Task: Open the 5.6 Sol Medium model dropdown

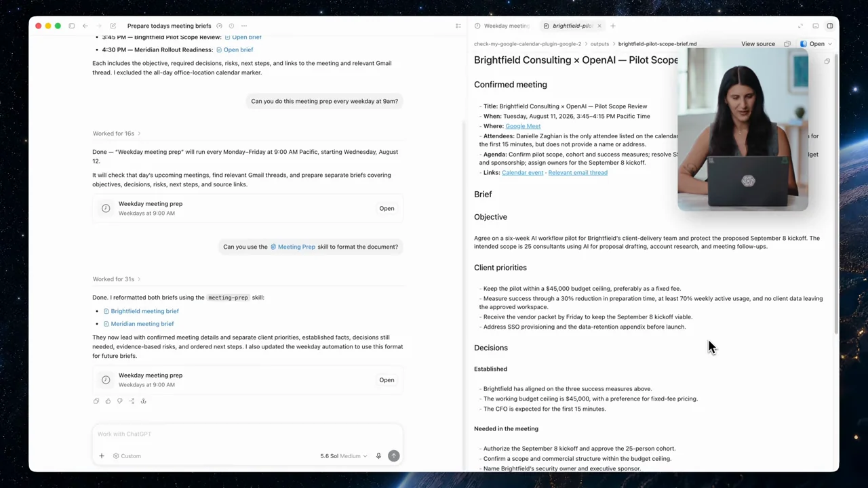Action: click(344, 456)
